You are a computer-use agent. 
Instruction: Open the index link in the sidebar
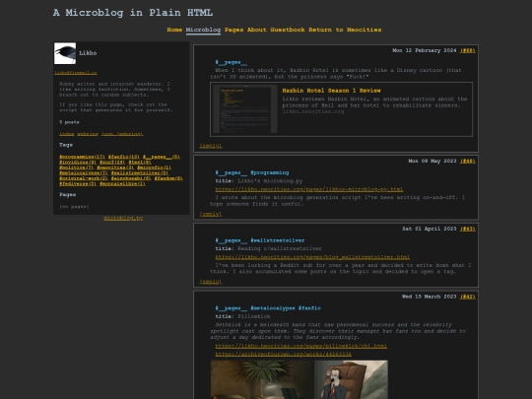(67, 134)
